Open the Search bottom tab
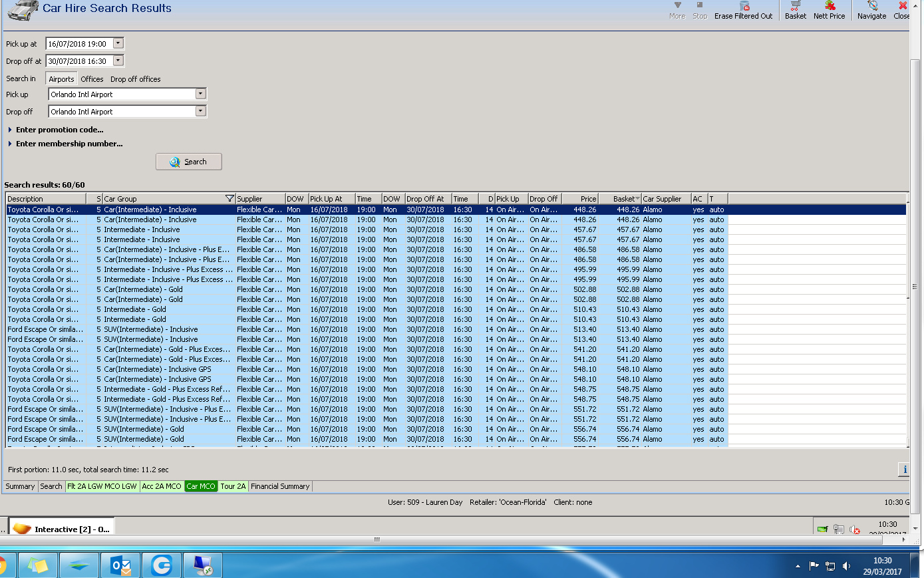 (51, 486)
